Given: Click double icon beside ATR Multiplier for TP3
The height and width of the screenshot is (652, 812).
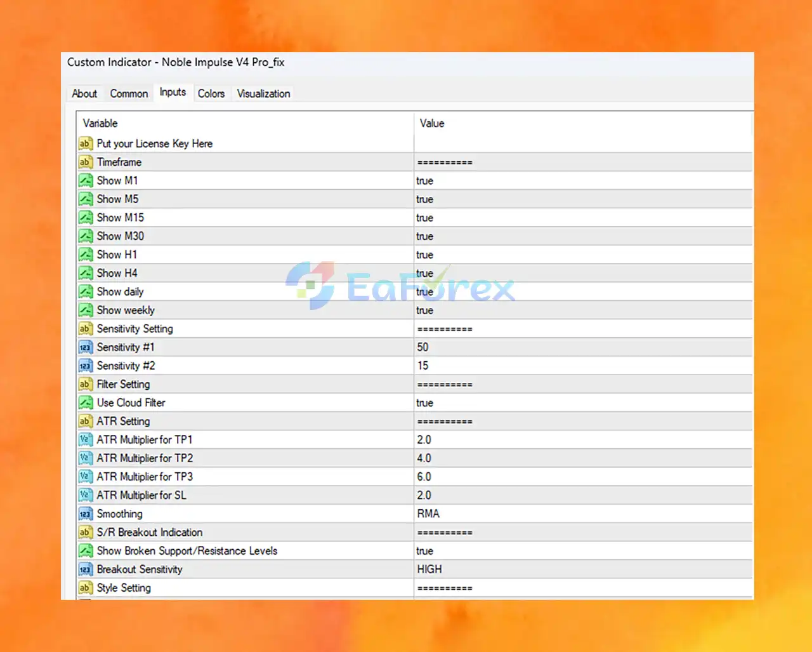Looking at the screenshot, I should [86, 477].
